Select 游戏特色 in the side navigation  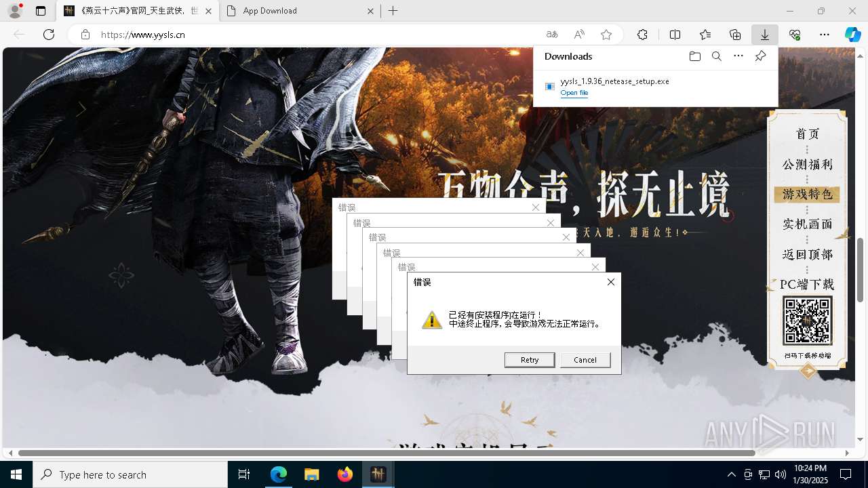click(807, 195)
